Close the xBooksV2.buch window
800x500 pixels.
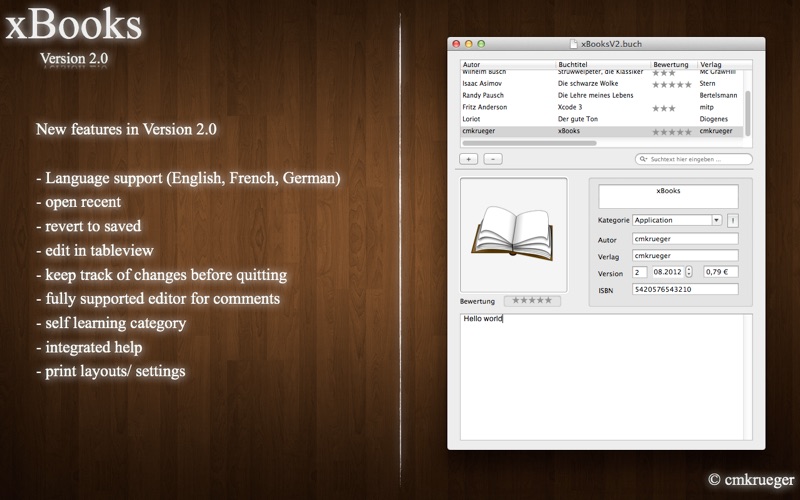pyautogui.click(x=457, y=44)
